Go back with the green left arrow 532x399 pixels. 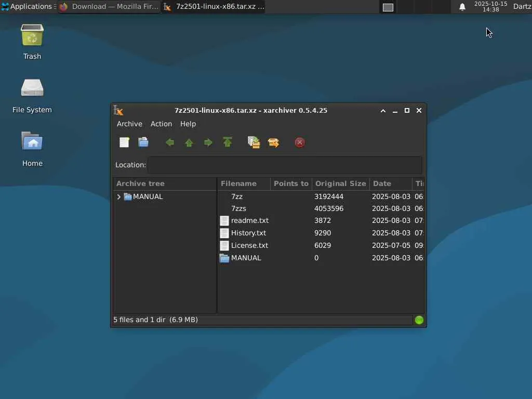click(170, 142)
